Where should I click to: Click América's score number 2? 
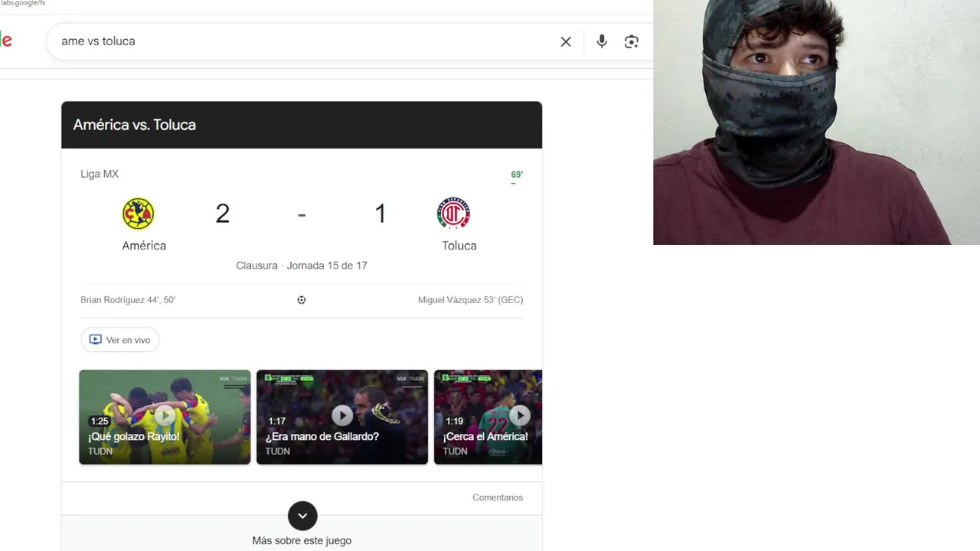223,214
